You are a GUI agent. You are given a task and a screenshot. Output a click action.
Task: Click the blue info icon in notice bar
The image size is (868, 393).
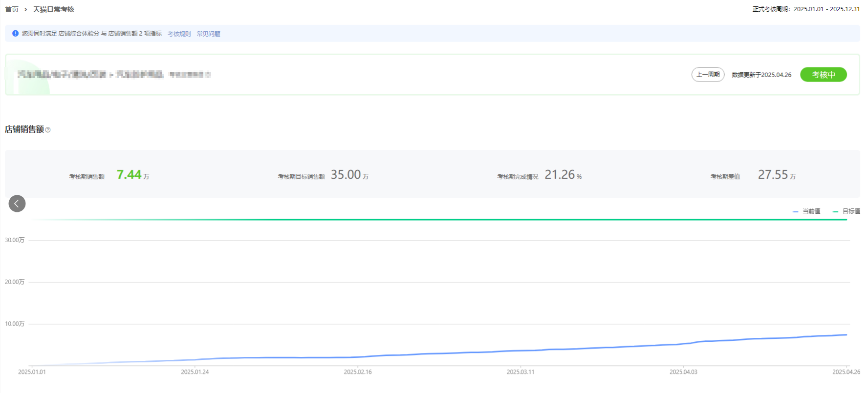pyautogui.click(x=15, y=34)
